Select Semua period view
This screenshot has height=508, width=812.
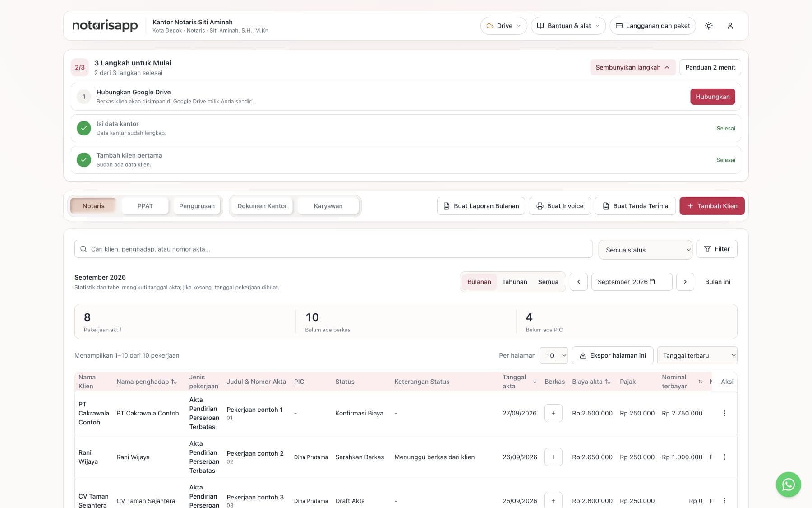pyautogui.click(x=548, y=282)
